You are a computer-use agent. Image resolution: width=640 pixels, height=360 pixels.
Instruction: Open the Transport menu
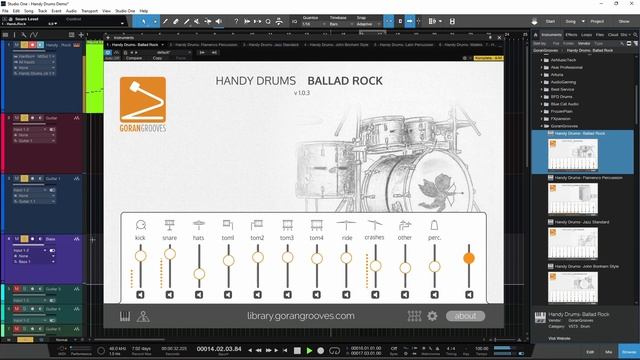click(x=89, y=11)
